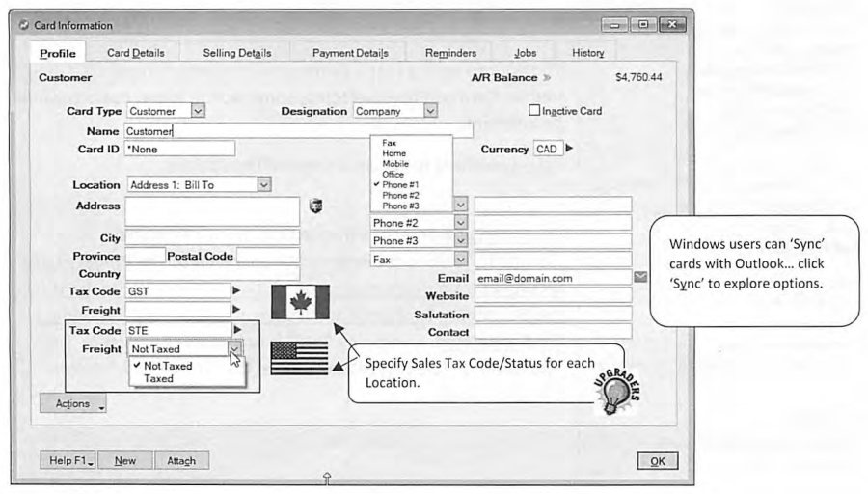This screenshot has height=494, width=868.
Task: Click the arrow beside the empty Freight field
Action: [x=236, y=309]
